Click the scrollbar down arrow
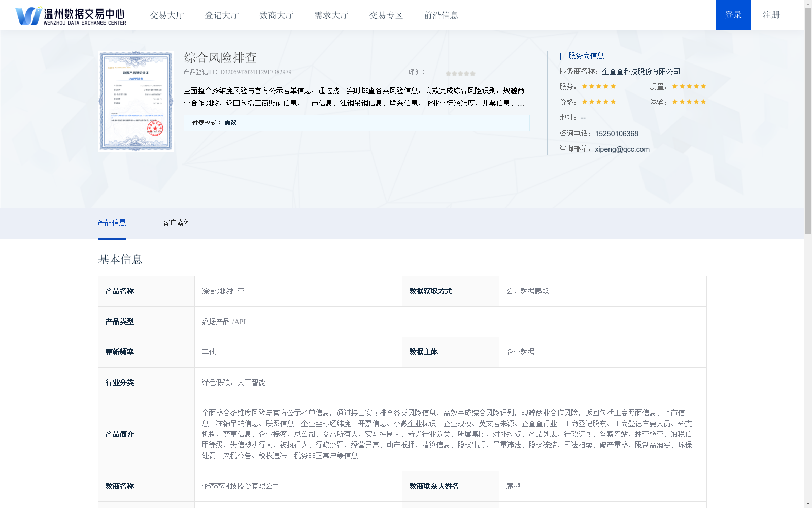The height and width of the screenshot is (508, 812). coord(808,504)
